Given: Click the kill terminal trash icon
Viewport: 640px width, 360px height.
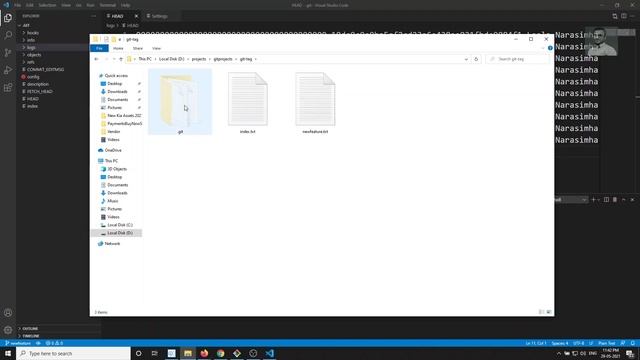Looking at the screenshot, I should point(615,200).
